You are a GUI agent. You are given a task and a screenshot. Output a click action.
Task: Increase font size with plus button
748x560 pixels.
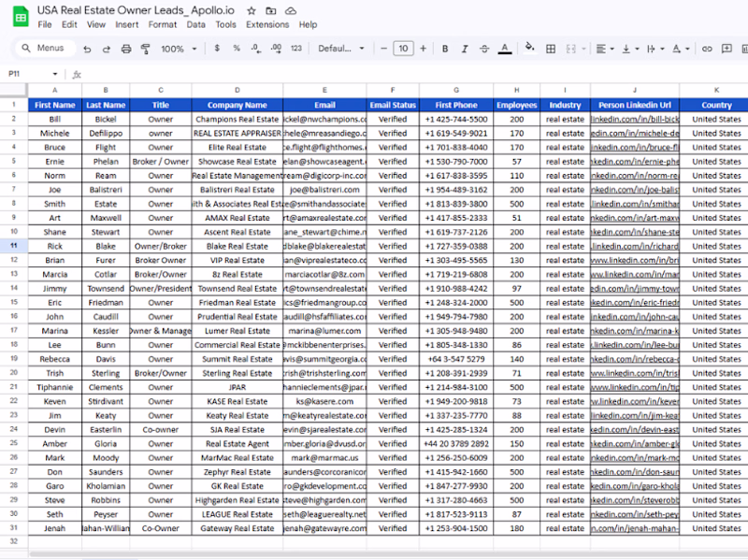(424, 49)
